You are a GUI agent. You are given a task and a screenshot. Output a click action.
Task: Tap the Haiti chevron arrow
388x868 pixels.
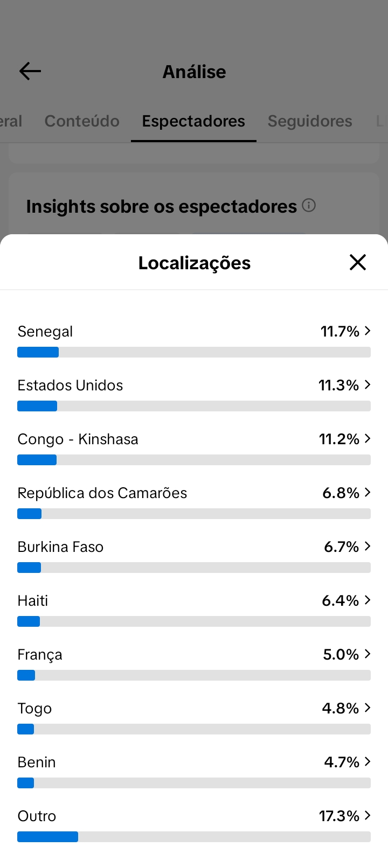click(368, 600)
